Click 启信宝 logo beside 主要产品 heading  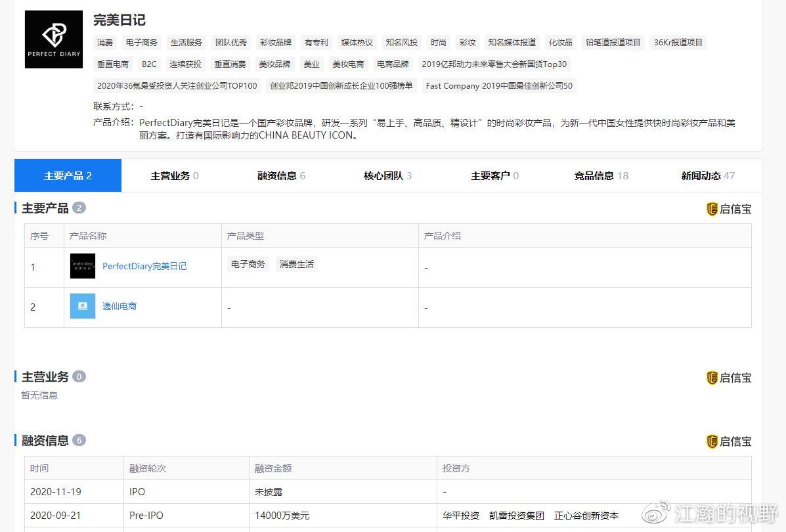728,209
